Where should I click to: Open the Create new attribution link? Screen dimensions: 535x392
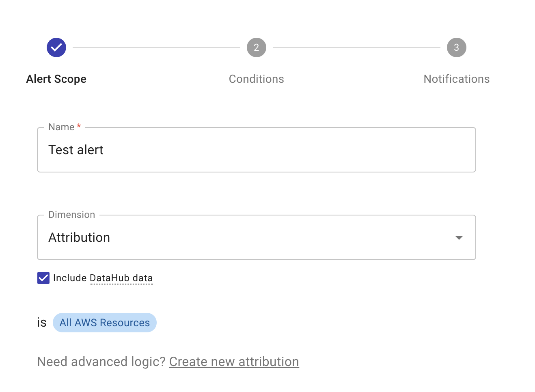pyautogui.click(x=234, y=362)
